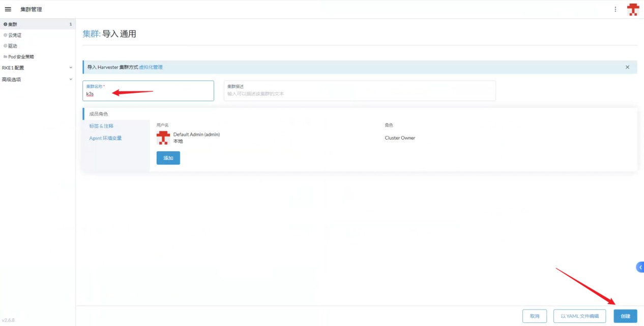Open 云凭证 in the sidebar

tap(15, 35)
